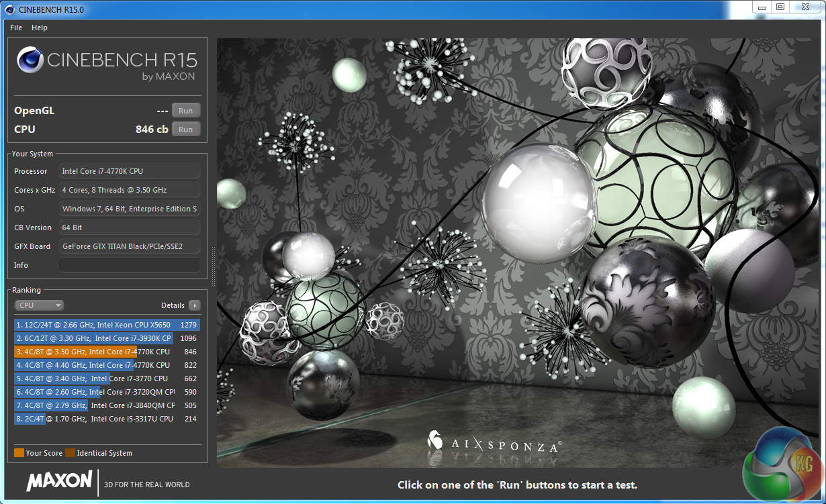Select the Core i7-3930K ranking entry
Image resolution: width=826 pixels, height=504 pixels.
pyautogui.click(x=107, y=338)
